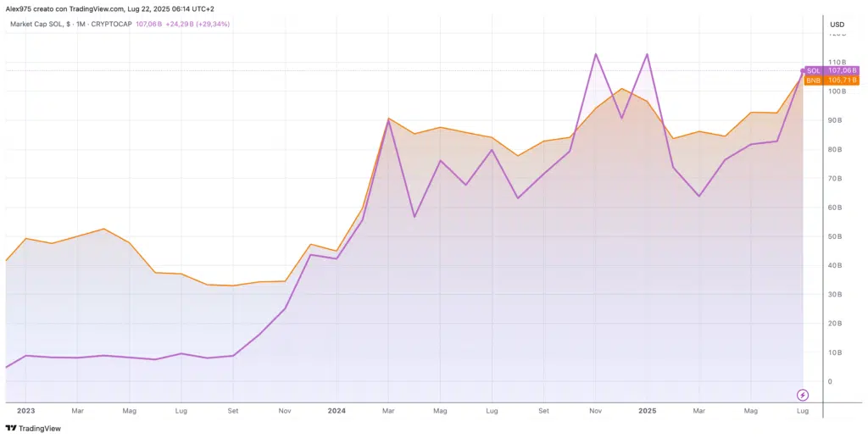Click the 0 label on price axis
The width and height of the screenshot is (868, 438).
point(831,381)
